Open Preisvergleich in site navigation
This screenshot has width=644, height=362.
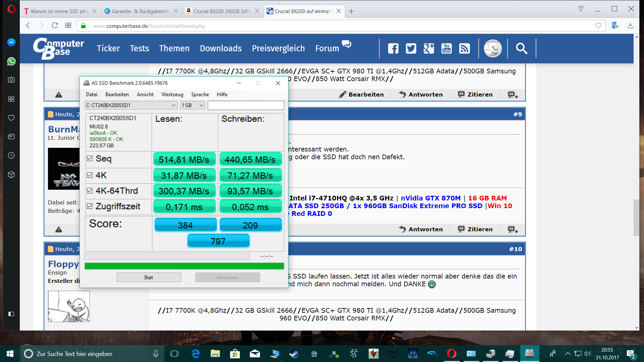tap(278, 49)
